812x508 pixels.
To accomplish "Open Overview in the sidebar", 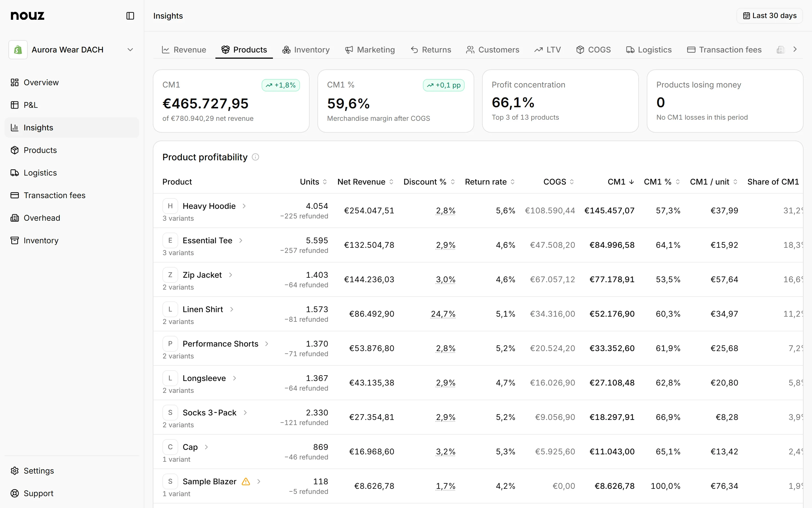I will pos(72,82).
